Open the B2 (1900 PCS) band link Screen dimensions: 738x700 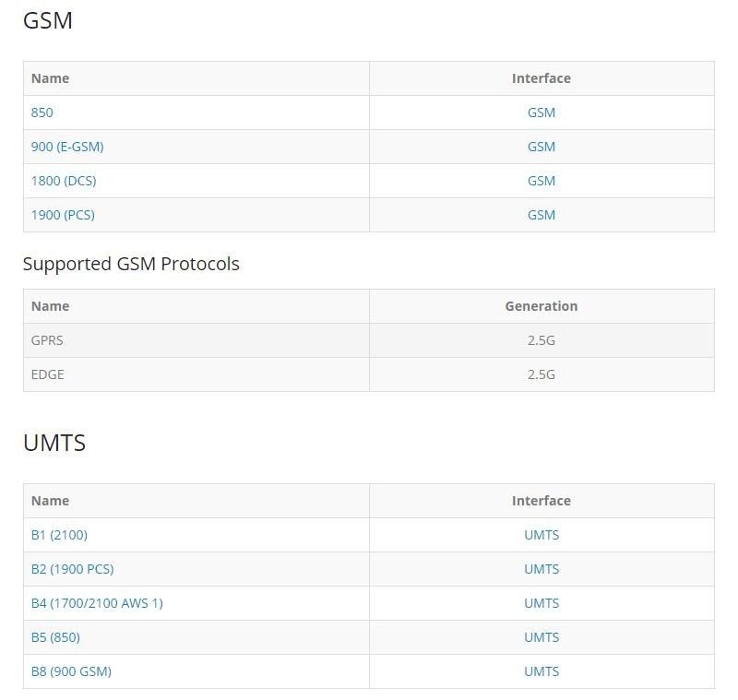tap(73, 569)
